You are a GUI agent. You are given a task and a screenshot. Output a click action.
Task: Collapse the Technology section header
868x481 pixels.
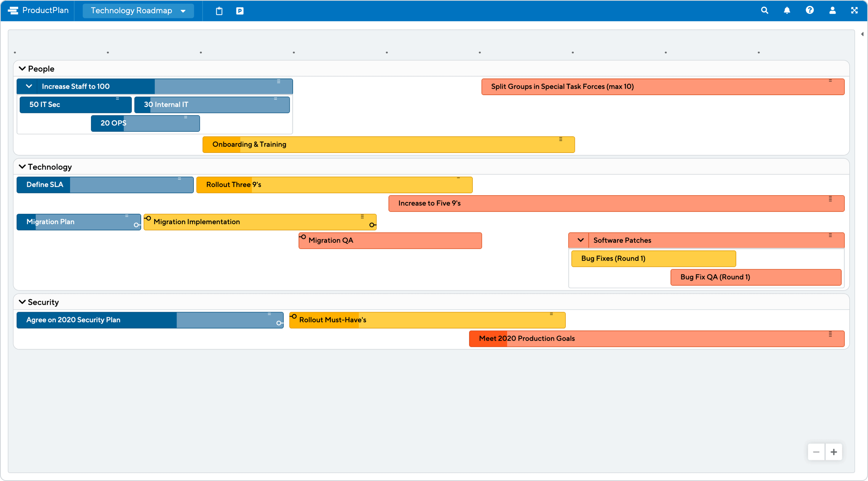coord(22,166)
